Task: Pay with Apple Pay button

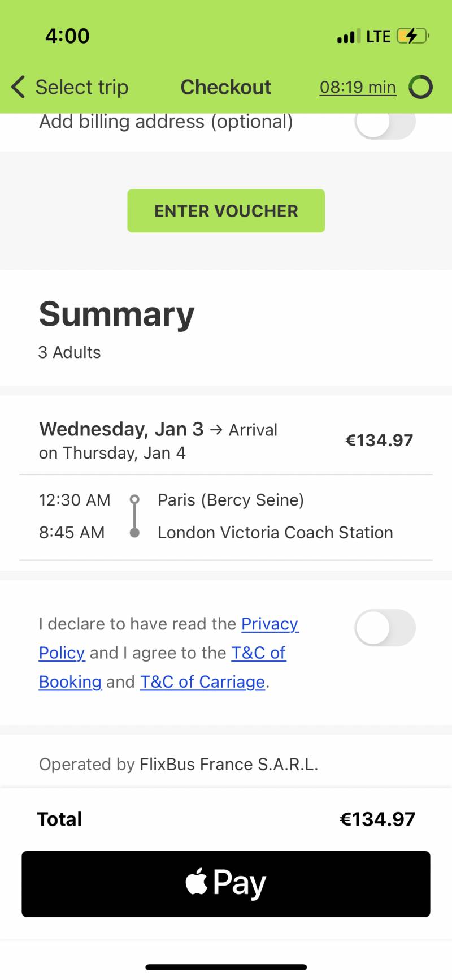Action: [226, 884]
